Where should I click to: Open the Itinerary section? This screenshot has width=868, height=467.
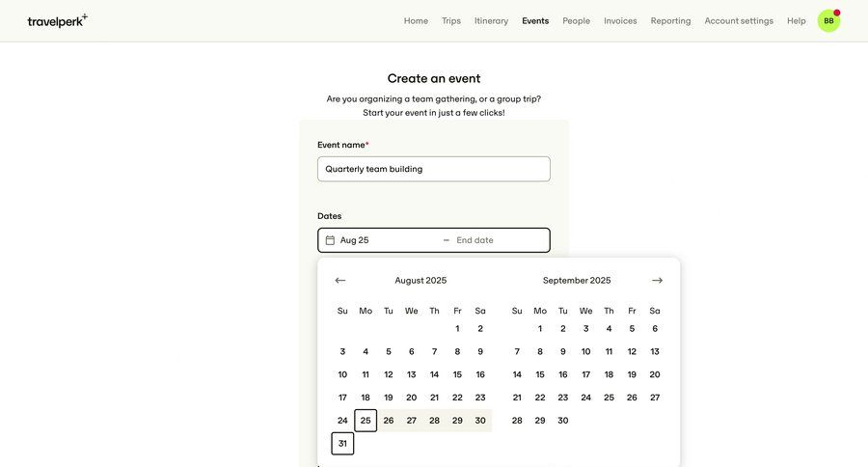click(491, 21)
